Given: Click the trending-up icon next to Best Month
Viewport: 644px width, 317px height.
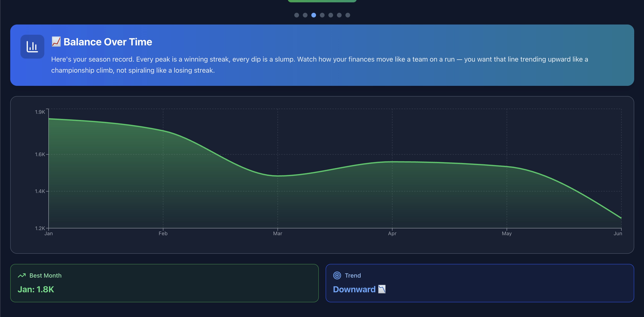Looking at the screenshot, I should pos(22,275).
